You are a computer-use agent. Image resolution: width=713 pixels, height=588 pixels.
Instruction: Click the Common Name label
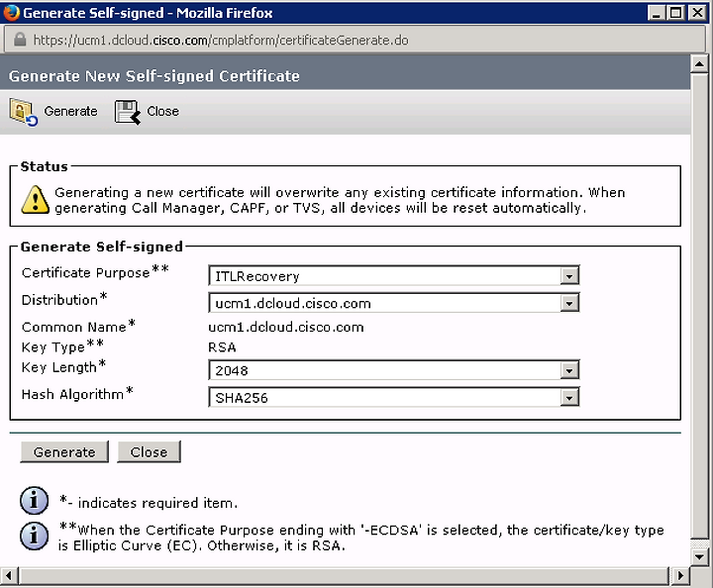78,327
